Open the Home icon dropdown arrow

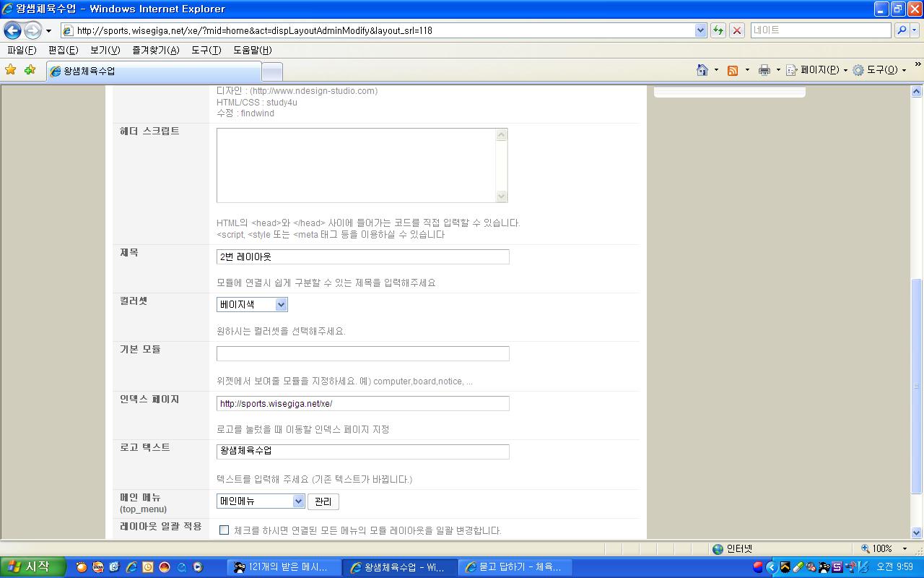coord(716,70)
